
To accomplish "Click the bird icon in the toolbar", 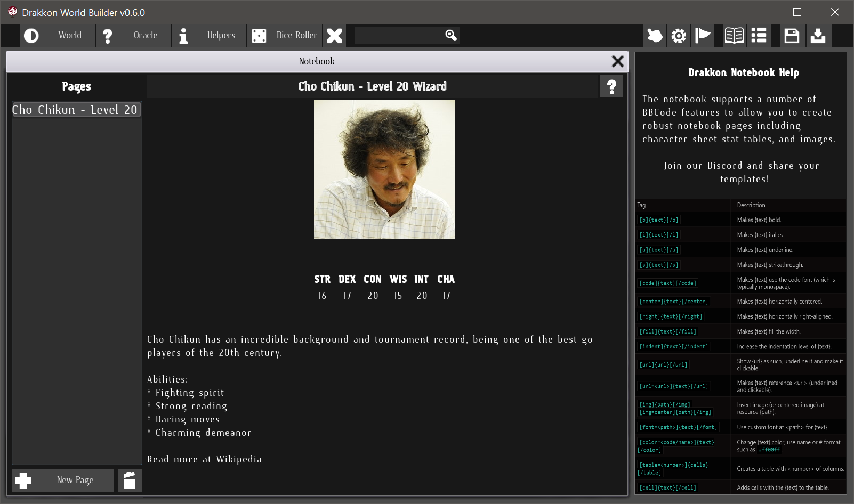I will (x=655, y=36).
